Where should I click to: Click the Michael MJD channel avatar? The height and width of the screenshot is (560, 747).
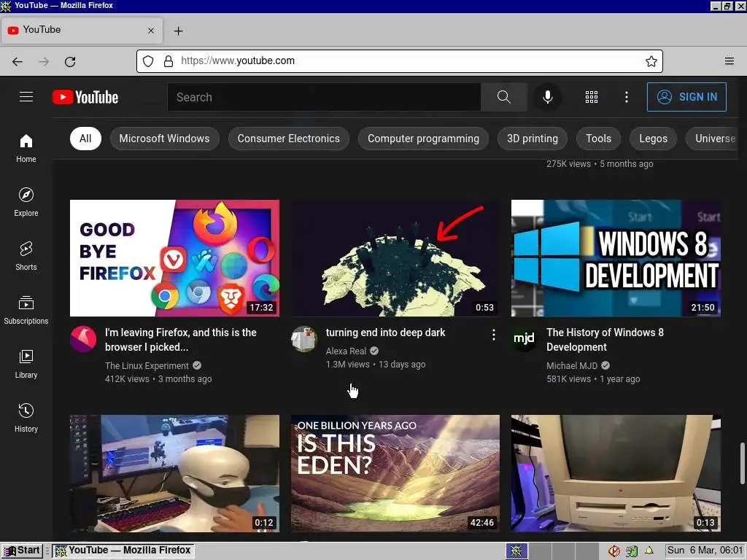(525, 339)
